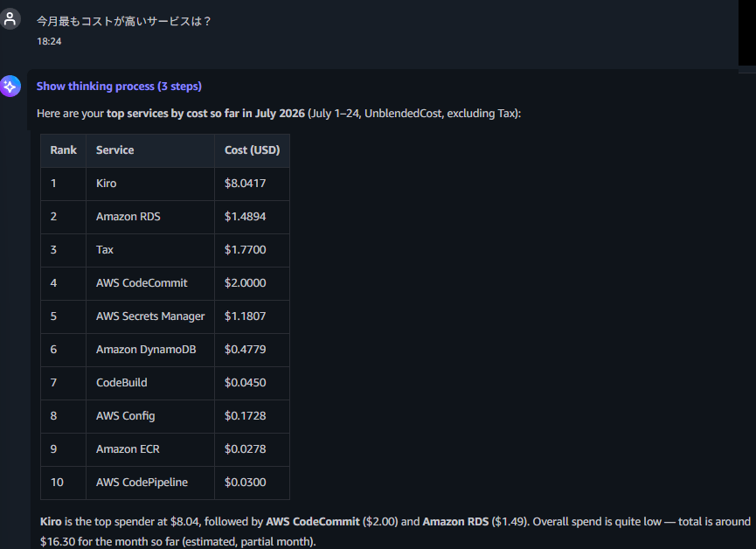This screenshot has height=549, width=756.
Task: Select the $8.0417 cost cell
Action: tap(252, 184)
